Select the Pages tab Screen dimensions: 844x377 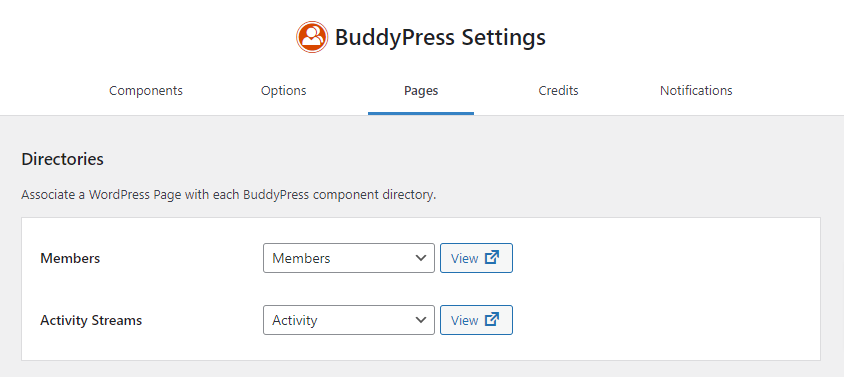click(421, 90)
